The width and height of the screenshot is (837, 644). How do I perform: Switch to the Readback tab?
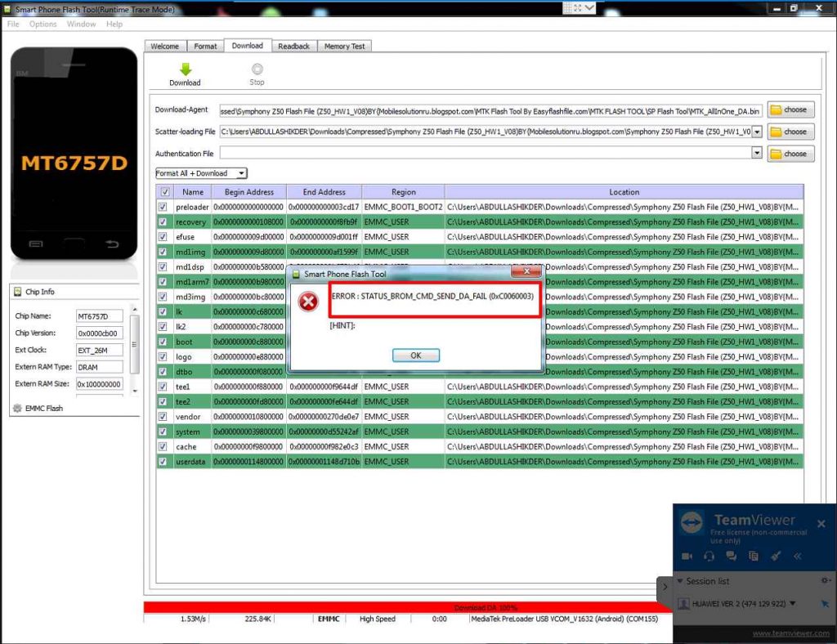293,47
